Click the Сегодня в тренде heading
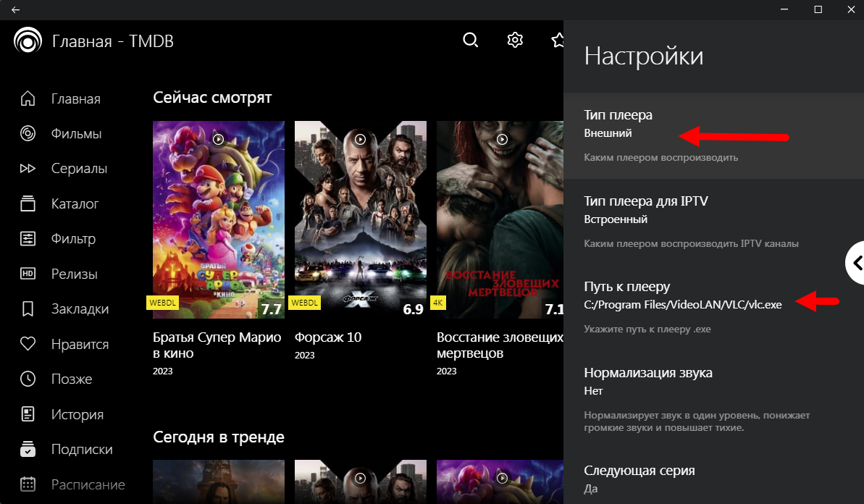The height and width of the screenshot is (504, 864). [219, 437]
